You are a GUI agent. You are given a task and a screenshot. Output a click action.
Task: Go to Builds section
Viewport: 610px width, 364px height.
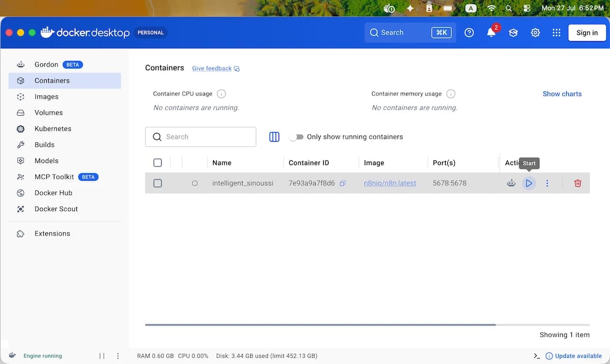click(65, 145)
